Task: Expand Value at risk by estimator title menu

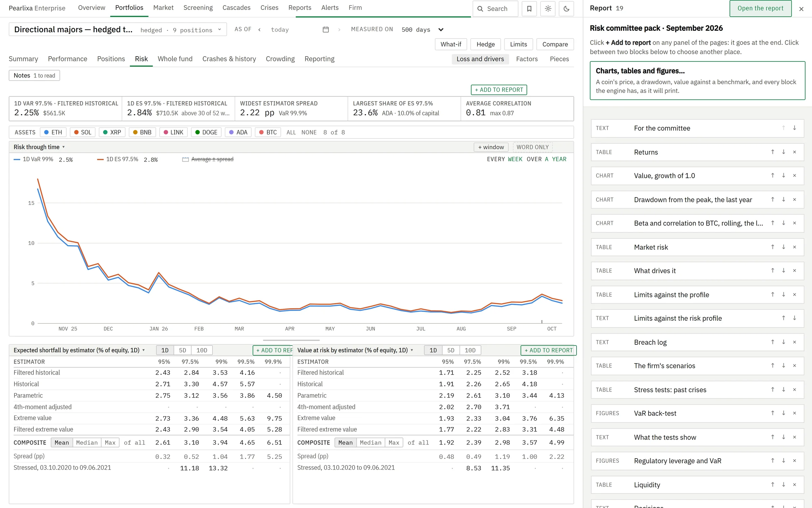Action: point(355,350)
